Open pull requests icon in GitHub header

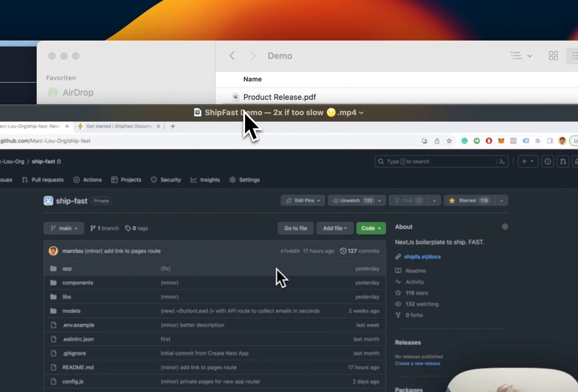point(563,162)
